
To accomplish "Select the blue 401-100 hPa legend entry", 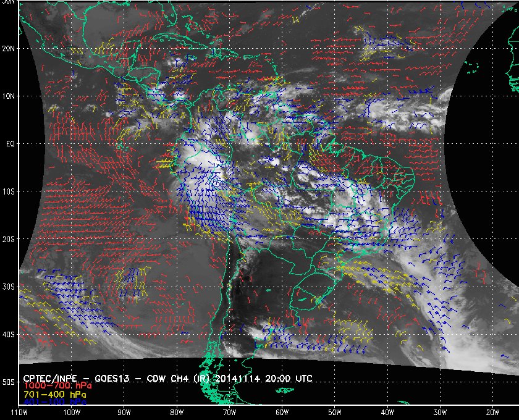I will click(x=54, y=402).
